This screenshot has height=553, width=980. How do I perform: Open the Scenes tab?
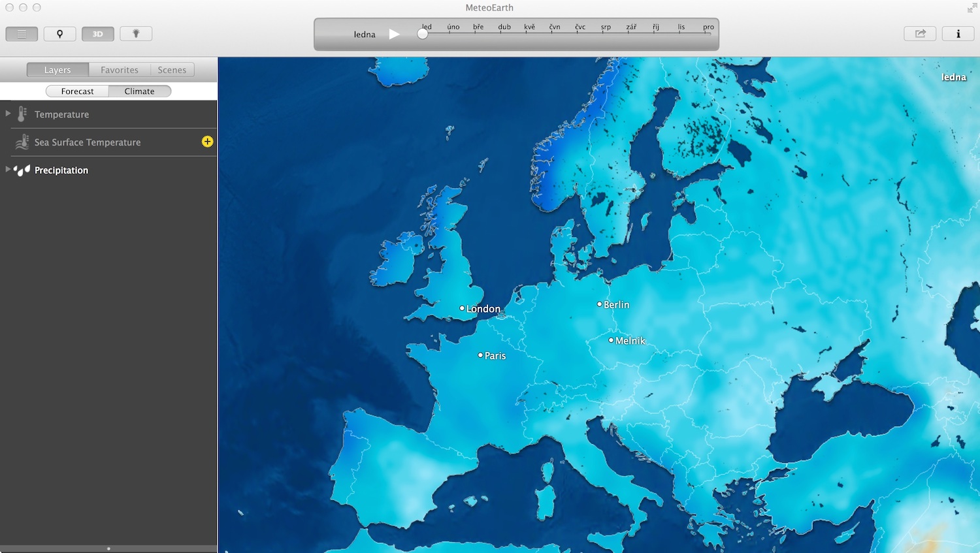[172, 70]
